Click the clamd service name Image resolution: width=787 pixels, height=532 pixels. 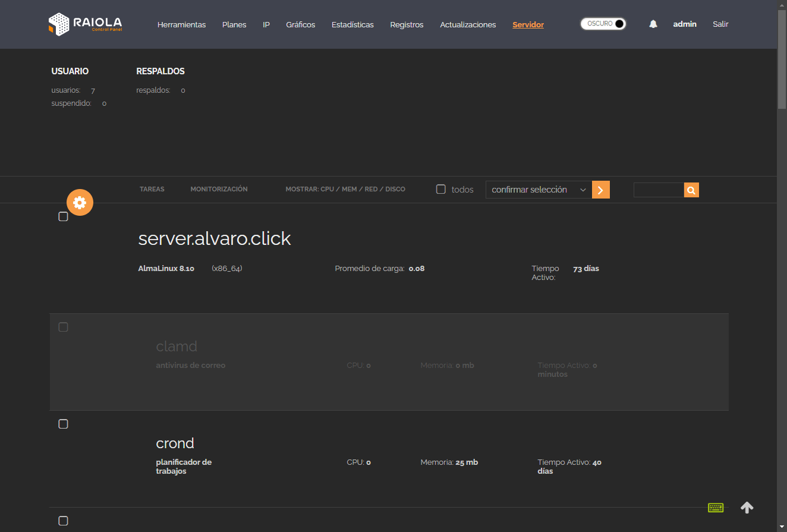tap(177, 346)
